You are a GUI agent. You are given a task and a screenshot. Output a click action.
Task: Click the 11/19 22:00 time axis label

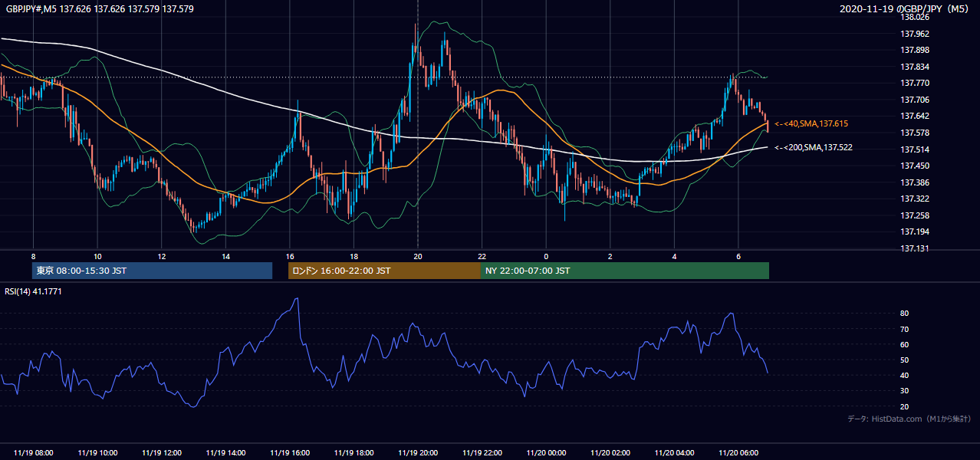482,453
